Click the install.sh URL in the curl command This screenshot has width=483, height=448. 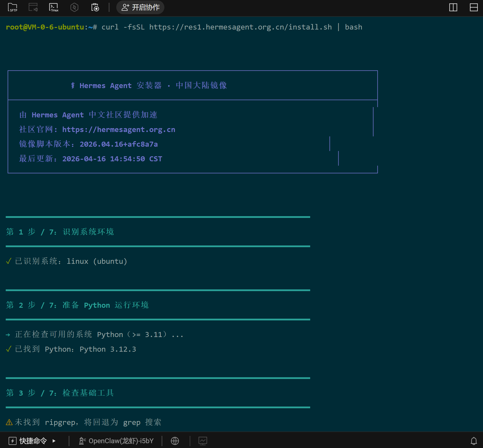(240, 27)
